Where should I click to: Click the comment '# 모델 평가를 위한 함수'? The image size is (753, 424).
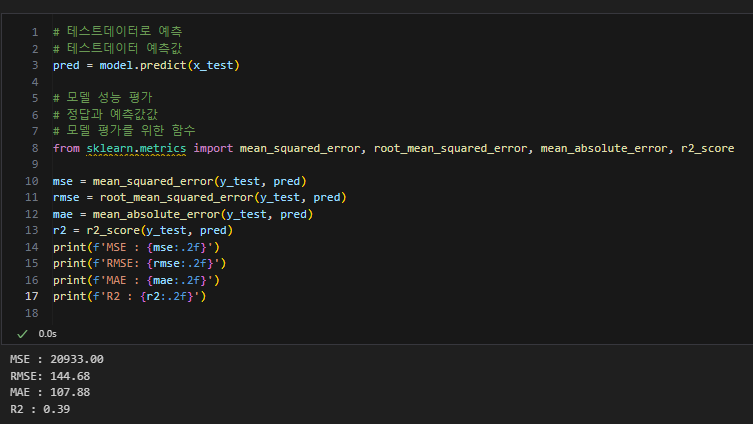tap(124, 131)
